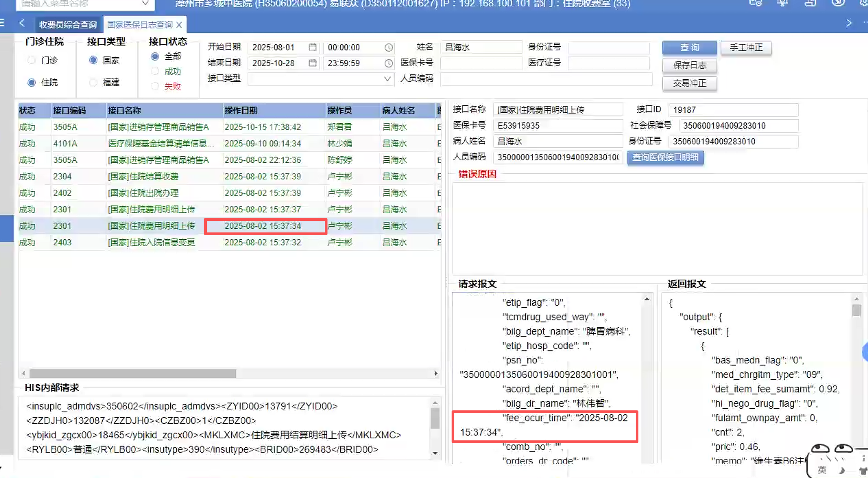Click the printer icon in header
The image size is (868, 478).
pyautogui.click(x=810, y=3)
